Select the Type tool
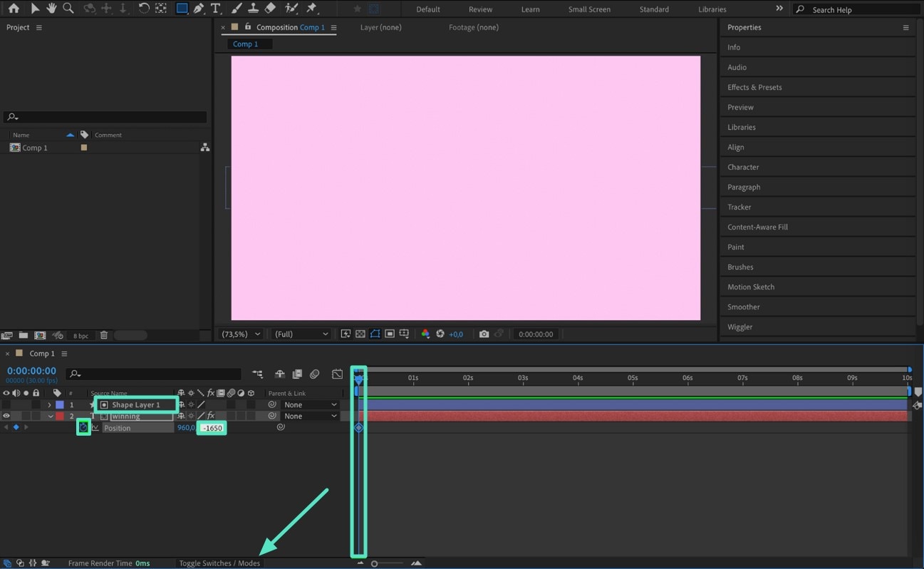The width and height of the screenshot is (924, 569). [x=216, y=9]
